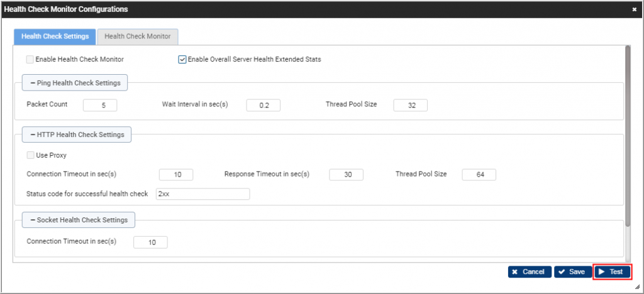
Task: Focus the Wait Interval in sec(s) field
Action: [x=263, y=105]
